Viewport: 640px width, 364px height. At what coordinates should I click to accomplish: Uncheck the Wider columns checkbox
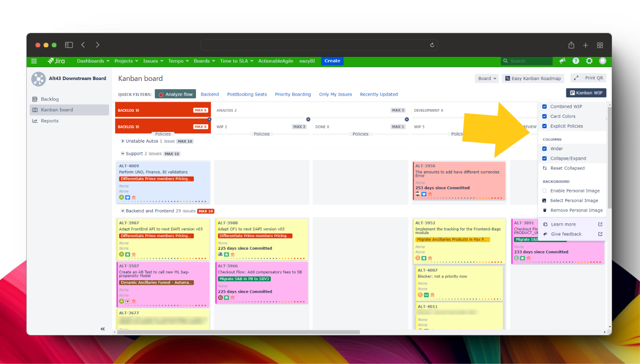coord(545,149)
